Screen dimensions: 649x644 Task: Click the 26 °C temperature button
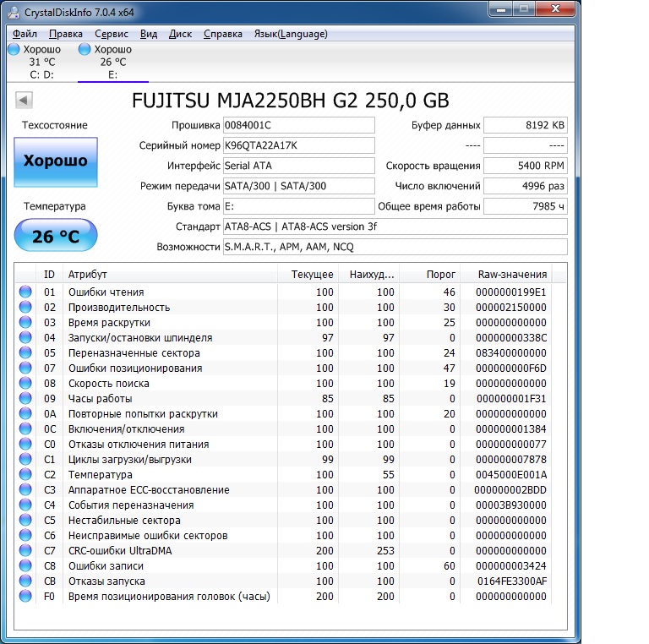(x=56, y=236)
